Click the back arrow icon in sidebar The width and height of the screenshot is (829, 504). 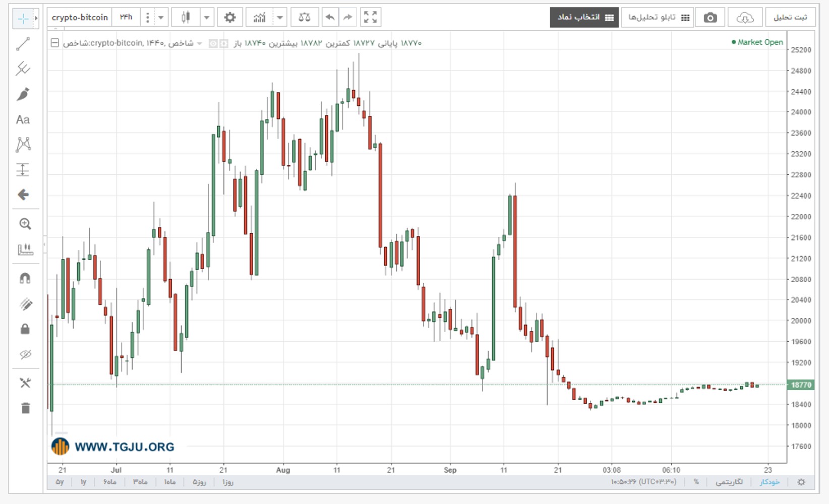pos(23,195)
